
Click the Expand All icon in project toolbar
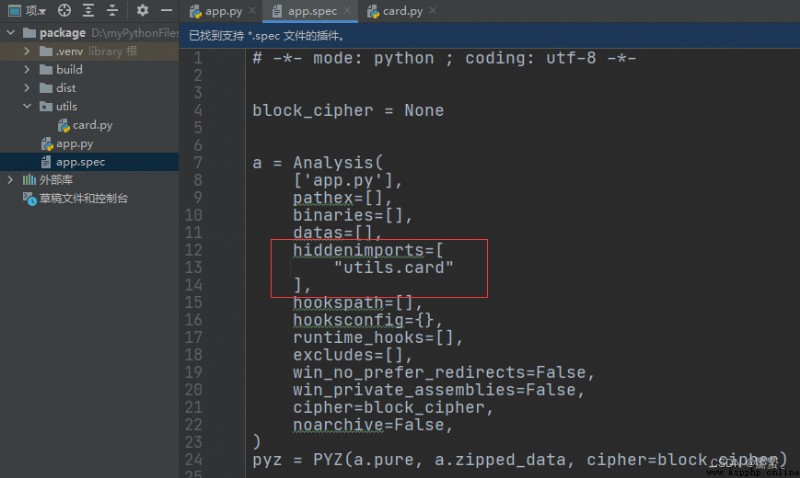pos(88,10)
